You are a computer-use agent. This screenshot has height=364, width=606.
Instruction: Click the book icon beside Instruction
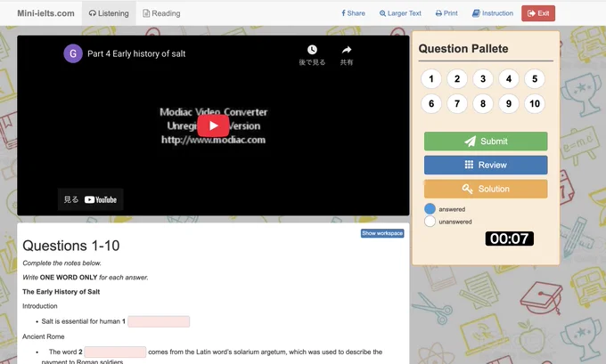click(x=476, y=13)
